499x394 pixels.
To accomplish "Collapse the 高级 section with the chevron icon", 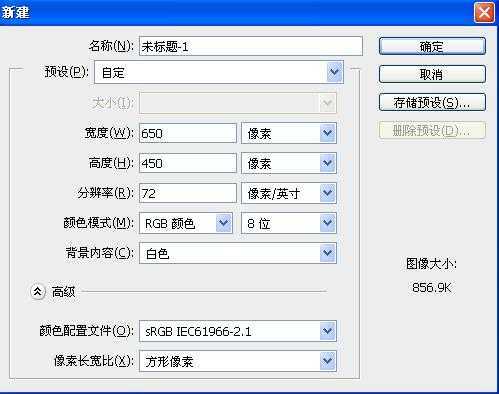I will (38, 292).
